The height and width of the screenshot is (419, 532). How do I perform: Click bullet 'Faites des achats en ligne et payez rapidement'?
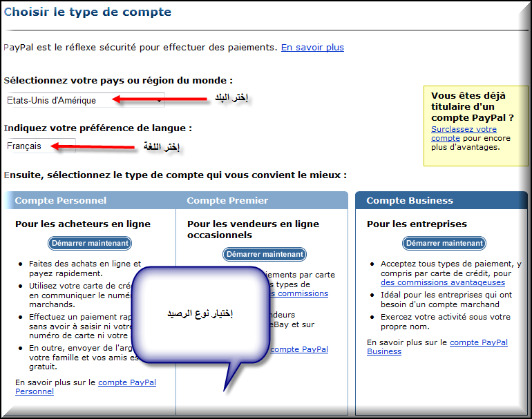(85, 269)
